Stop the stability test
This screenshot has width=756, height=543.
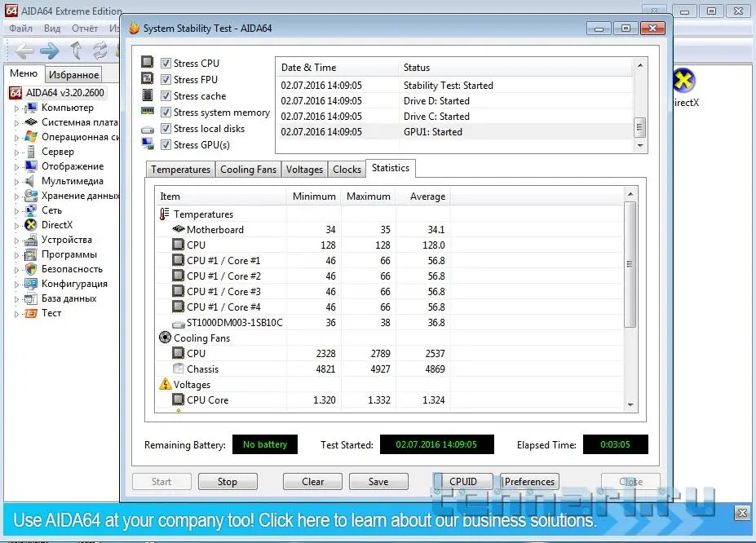tap(228, 481)
